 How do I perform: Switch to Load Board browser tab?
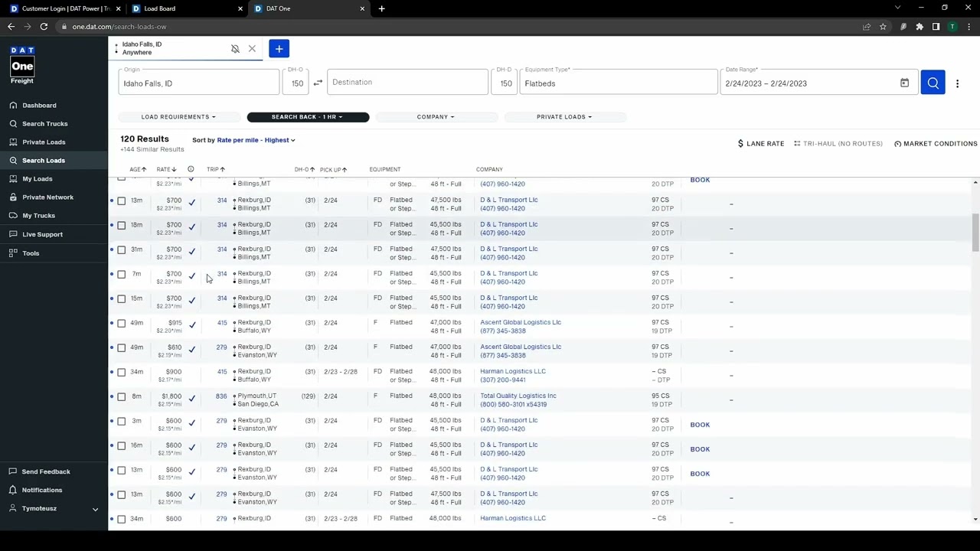click(187, 8)
